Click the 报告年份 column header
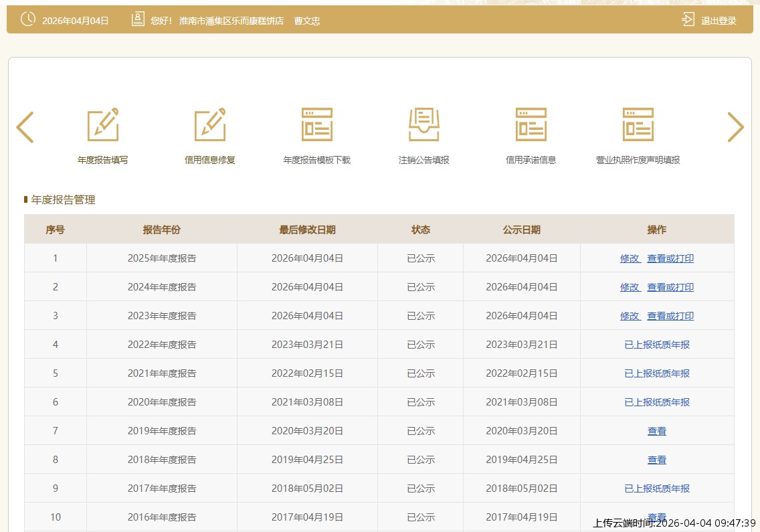The height and width of the screenshot is (532, 760). click(x=161, y=230)
